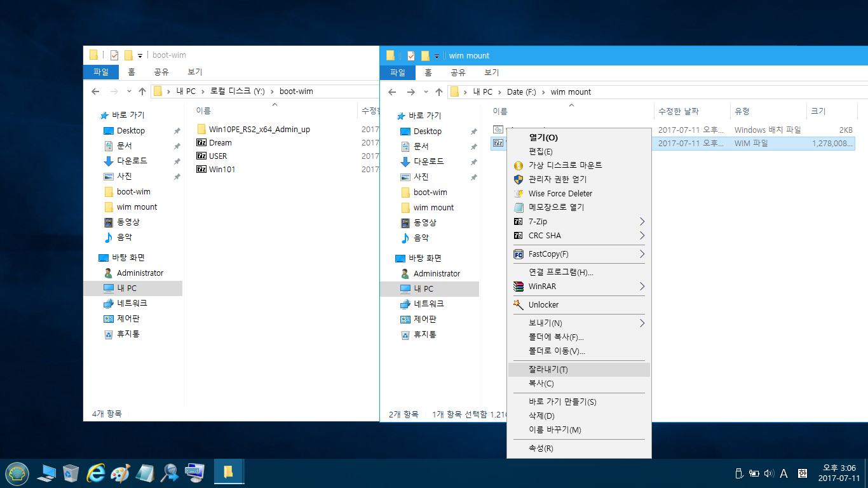
Task: Click back arrow in wim mount window
Action: coord(393,92)
